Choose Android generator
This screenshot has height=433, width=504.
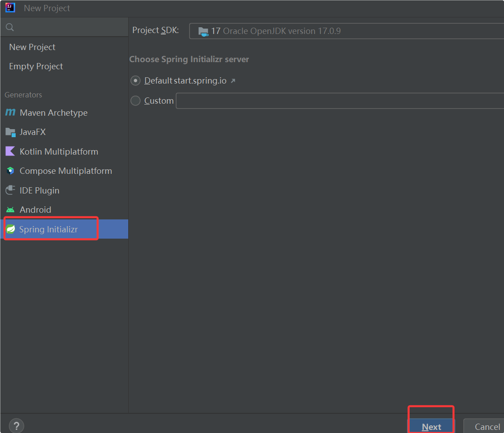(64, 210)
